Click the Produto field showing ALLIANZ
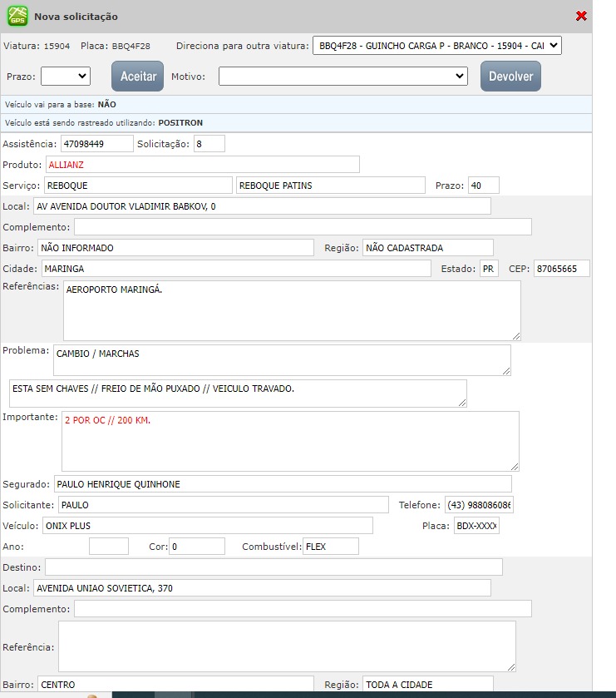 click(202, 165)
